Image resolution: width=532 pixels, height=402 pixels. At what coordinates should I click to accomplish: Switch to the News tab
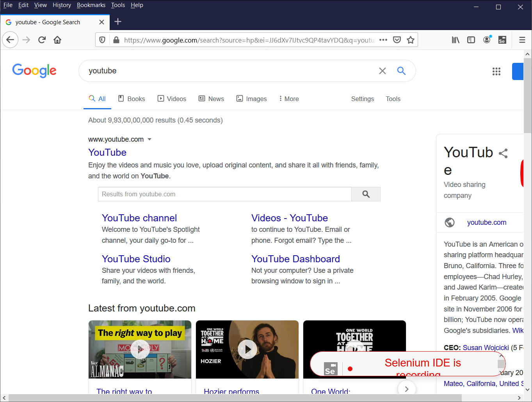click(x=212, y=99)
